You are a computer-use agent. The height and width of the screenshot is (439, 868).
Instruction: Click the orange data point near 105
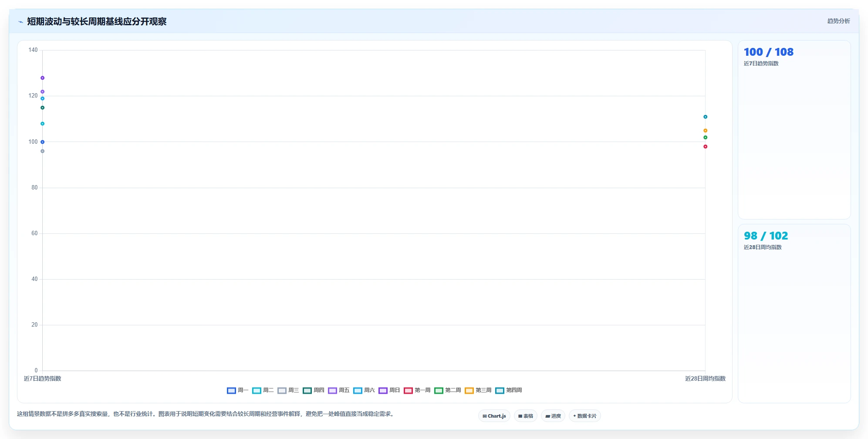(705, 131)
